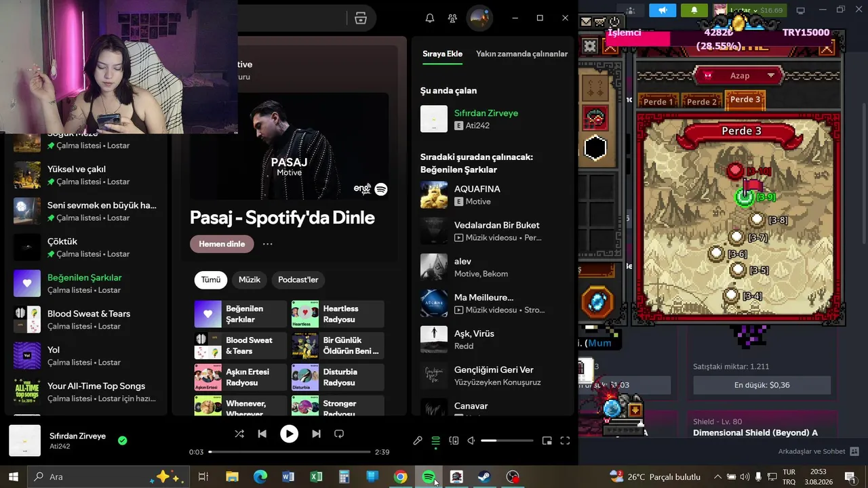Skip to the previous track
The image size is (868, 488).
tap(262, 434)
